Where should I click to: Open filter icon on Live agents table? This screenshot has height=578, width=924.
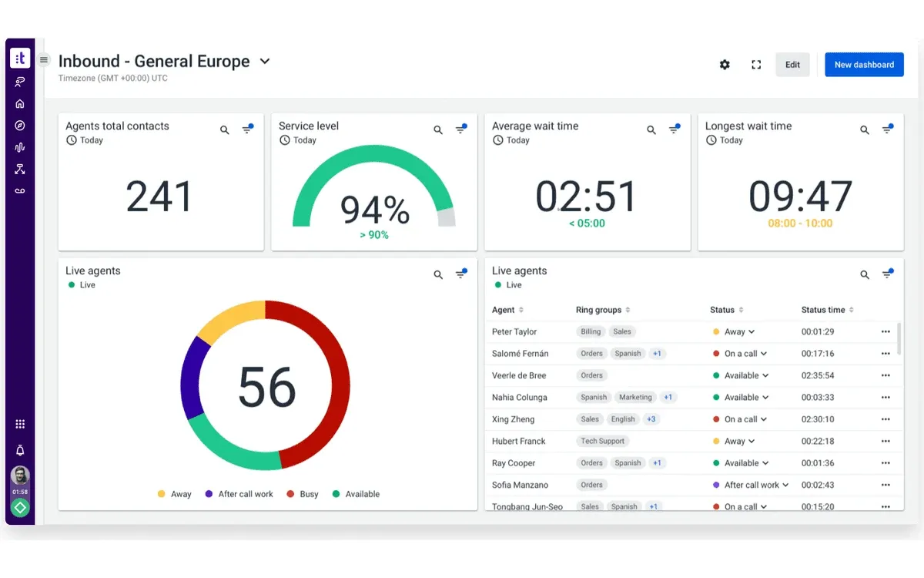pos(888,273)
